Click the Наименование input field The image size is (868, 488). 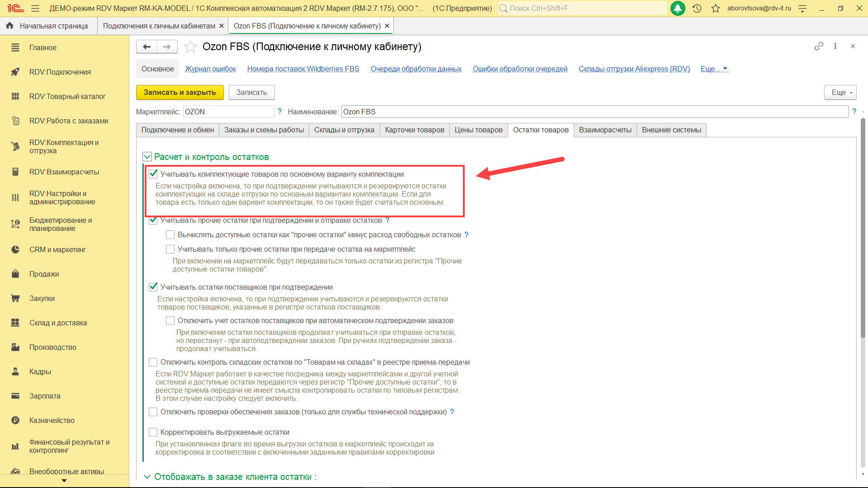594,112
